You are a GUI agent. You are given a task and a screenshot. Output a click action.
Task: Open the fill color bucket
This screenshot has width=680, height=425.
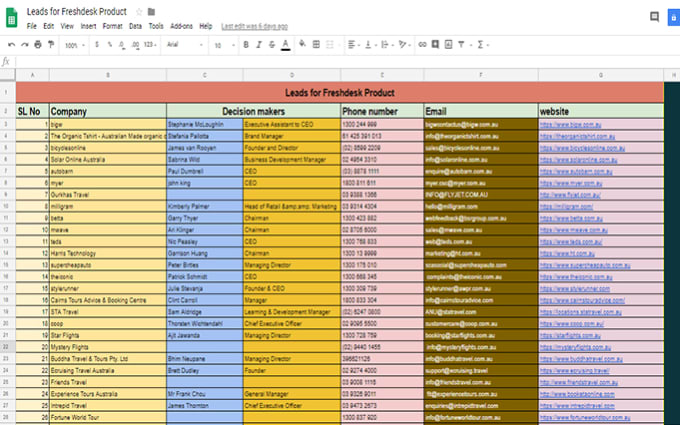302,44
